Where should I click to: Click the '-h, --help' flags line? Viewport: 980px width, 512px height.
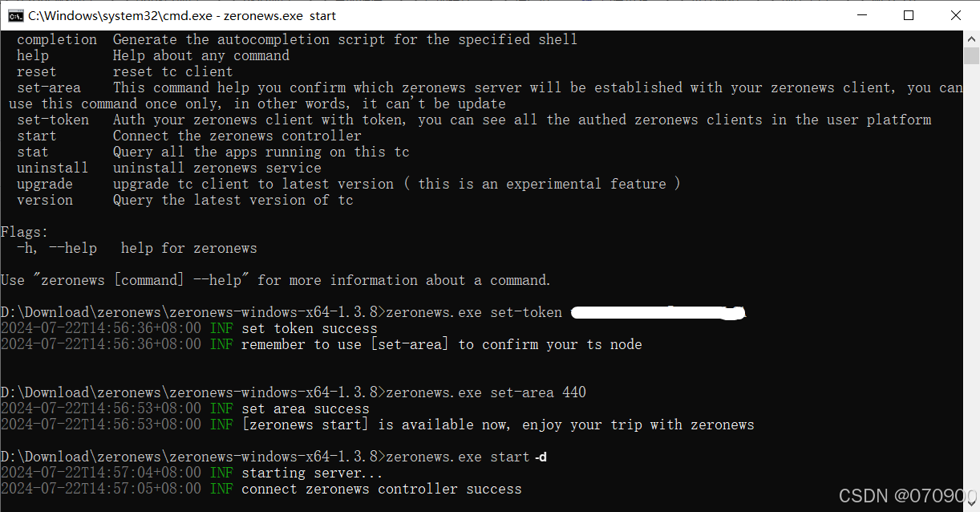pos(56,248)
